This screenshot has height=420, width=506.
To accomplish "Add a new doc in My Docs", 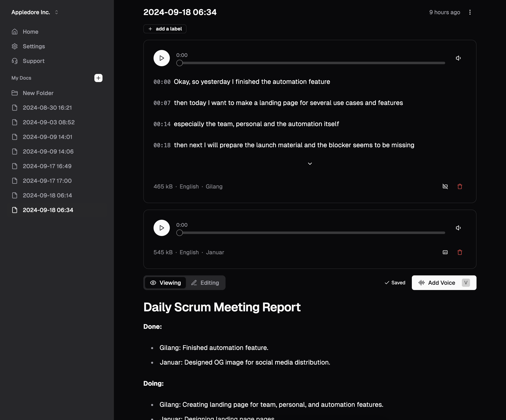I will [98, 78].
